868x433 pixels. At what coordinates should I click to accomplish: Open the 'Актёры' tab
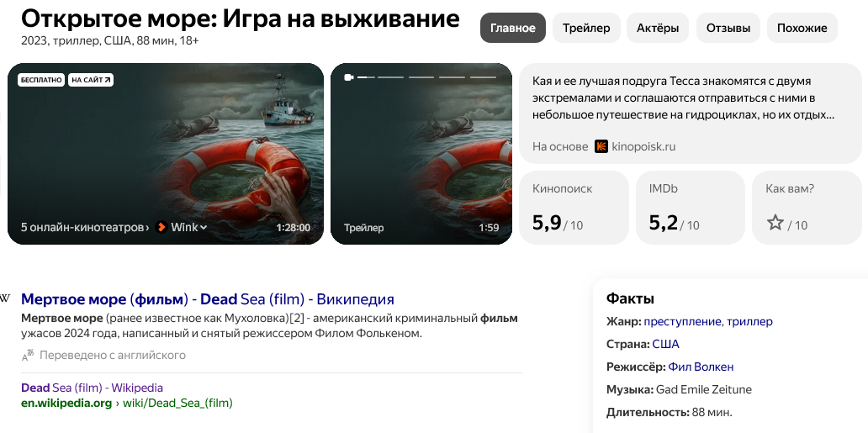pos(658,28)
